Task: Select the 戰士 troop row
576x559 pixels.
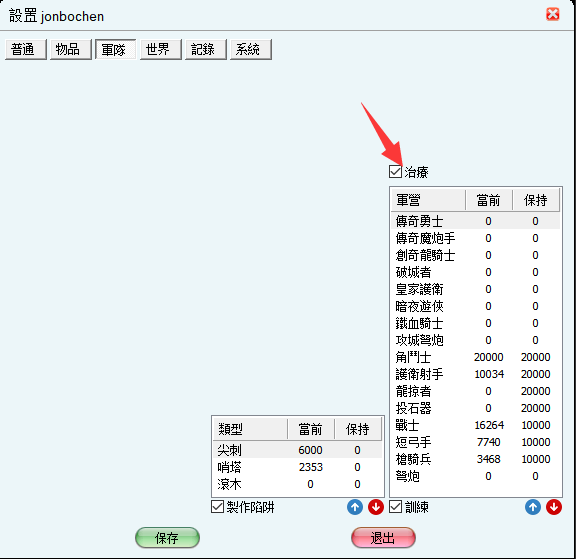Action: [476, 425]
